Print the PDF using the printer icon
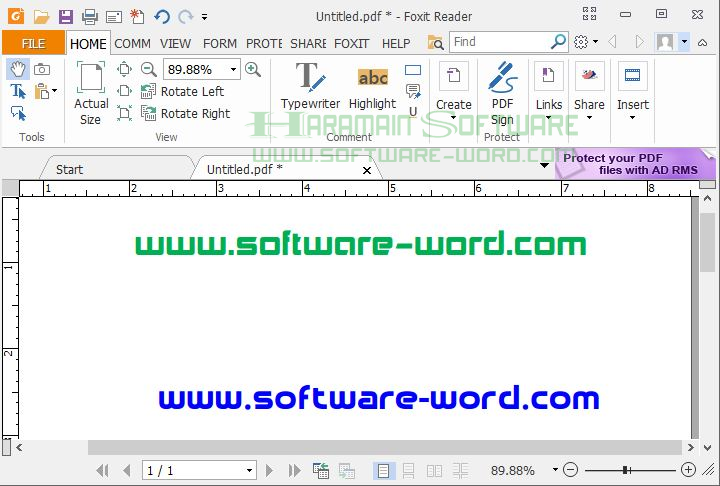The width and height of the screenshot is (720, 486). pyautogui.click(x=90, y=17)
